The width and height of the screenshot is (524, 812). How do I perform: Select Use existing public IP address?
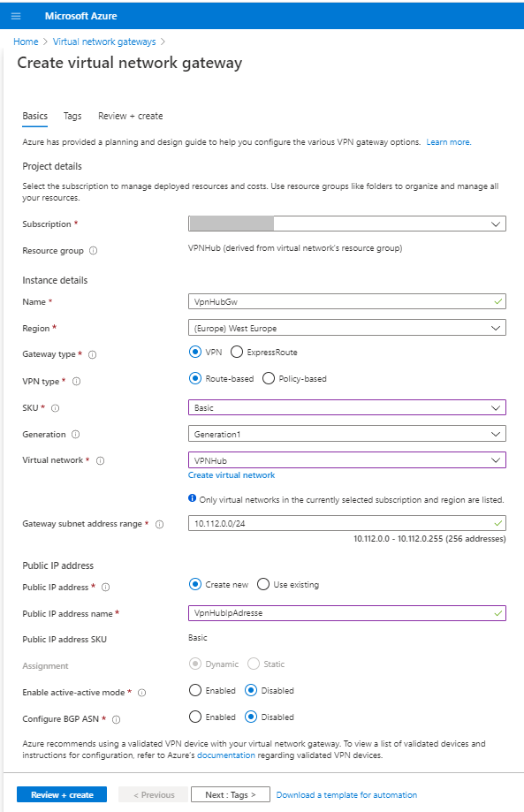coord(263,585)
